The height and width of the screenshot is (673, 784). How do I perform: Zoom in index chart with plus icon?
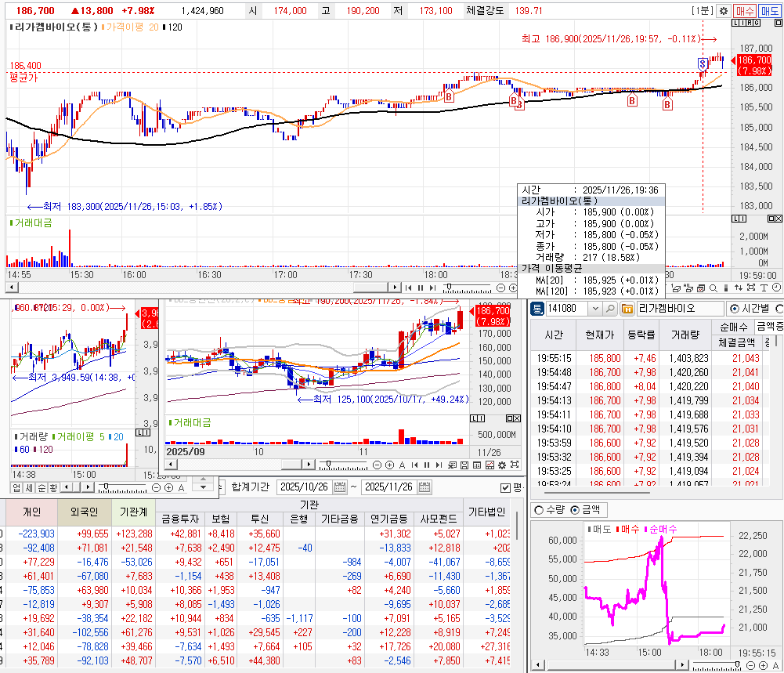tap(168, 487)
